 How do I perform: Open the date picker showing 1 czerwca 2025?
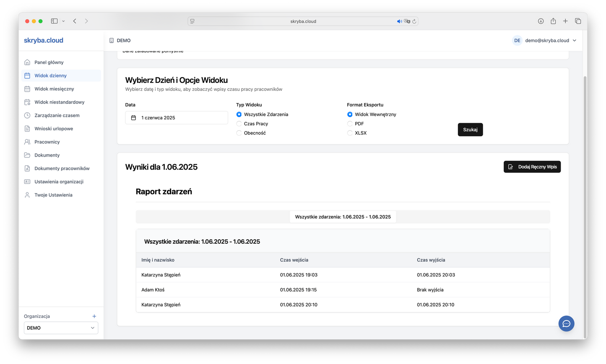coord(177,118)
